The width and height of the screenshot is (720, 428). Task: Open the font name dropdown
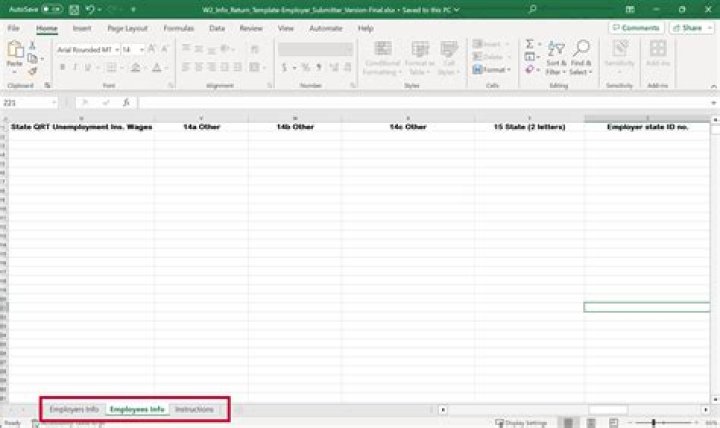pyautogui.click(x=117, y=50)
